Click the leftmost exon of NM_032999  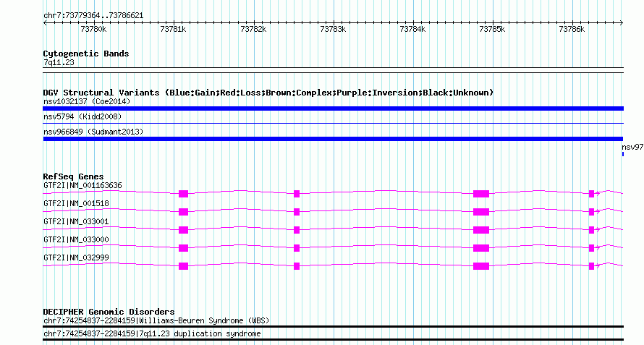(x=183, y=266)
